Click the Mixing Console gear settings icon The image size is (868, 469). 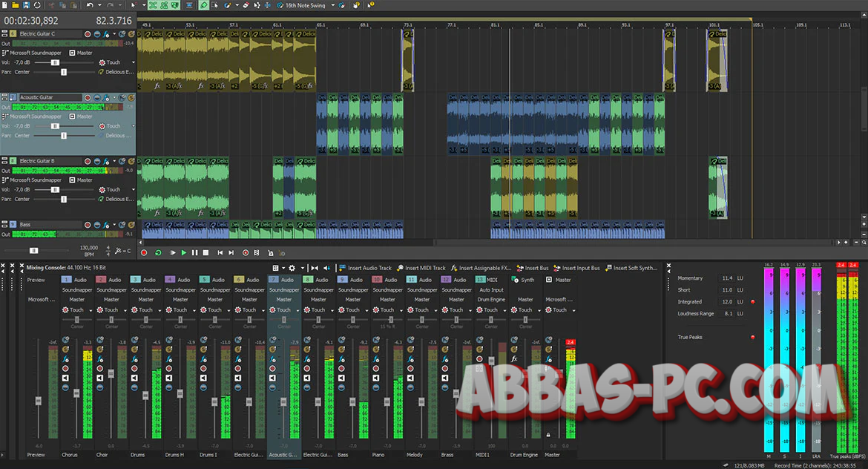[292, 269]
